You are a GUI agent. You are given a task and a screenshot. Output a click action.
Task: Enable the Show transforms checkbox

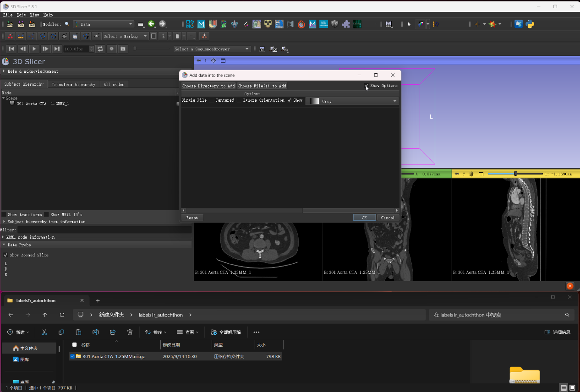pyautogui.click(x=4, y=214)
